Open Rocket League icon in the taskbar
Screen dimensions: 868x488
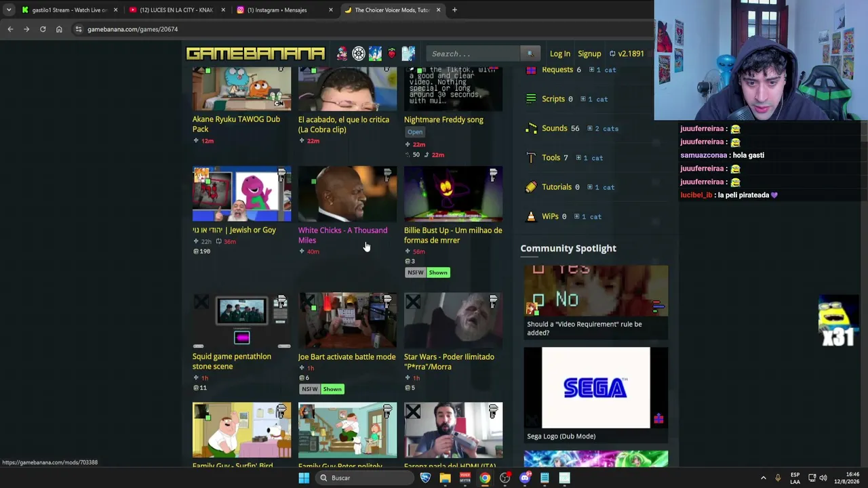tap(425, 478)
